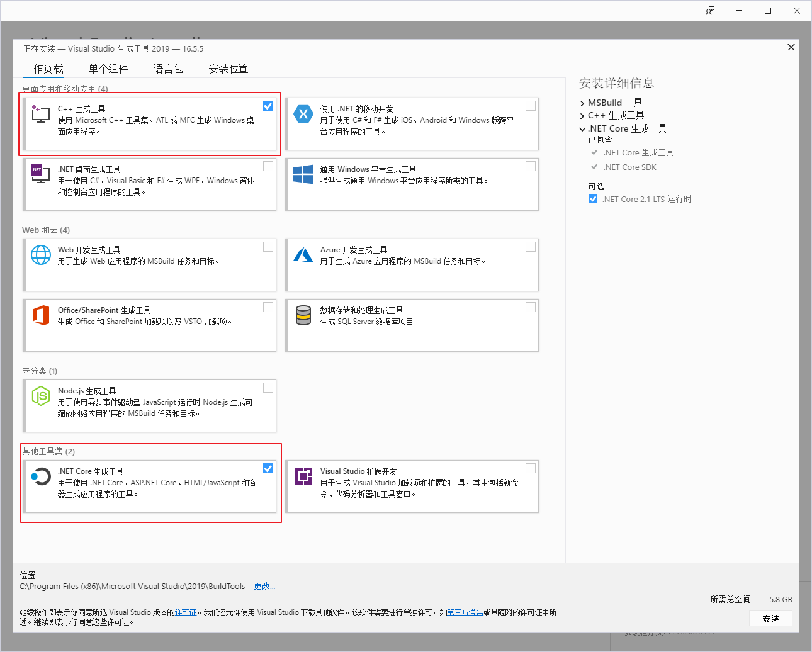Select the C++ 生成工具 workload icon

click(40, 113)
